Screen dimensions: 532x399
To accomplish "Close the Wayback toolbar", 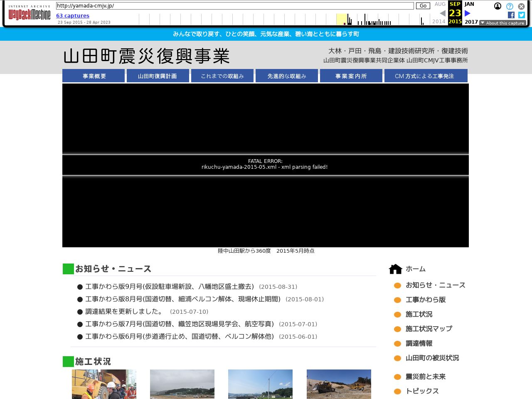I will 521,6.
